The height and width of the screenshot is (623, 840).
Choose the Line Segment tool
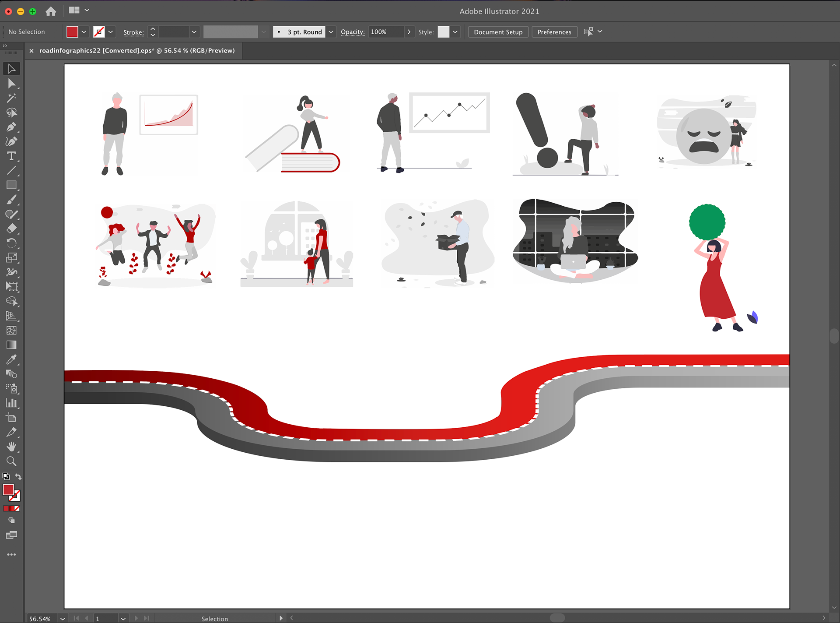(12, 170)
